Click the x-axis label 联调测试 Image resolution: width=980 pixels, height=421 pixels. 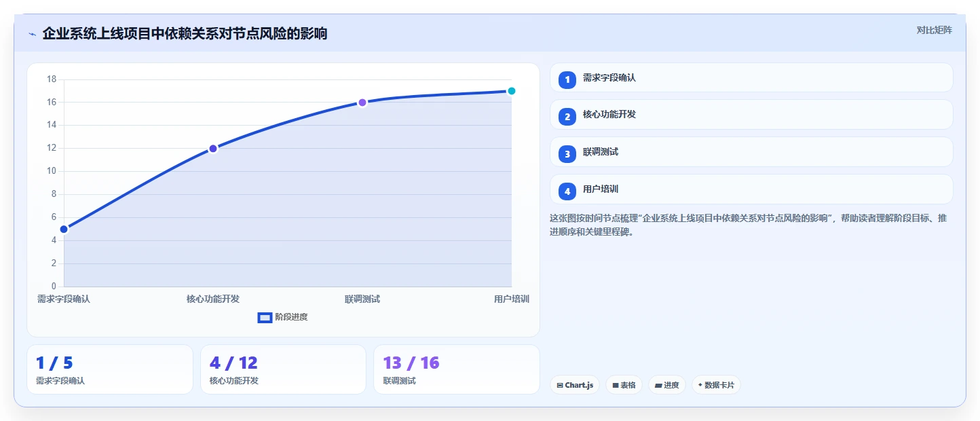362,299
